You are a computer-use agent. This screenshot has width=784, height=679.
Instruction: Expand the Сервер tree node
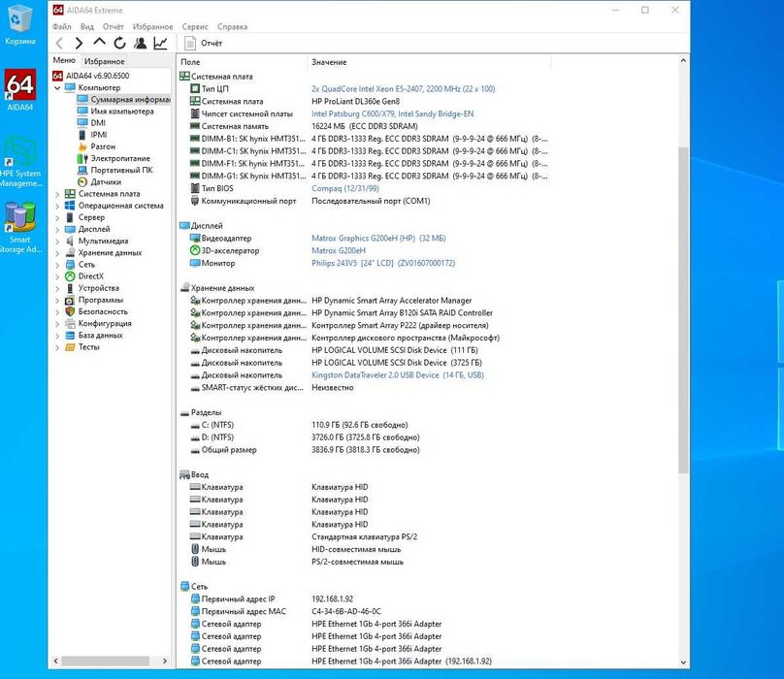(x=57, y=218)
